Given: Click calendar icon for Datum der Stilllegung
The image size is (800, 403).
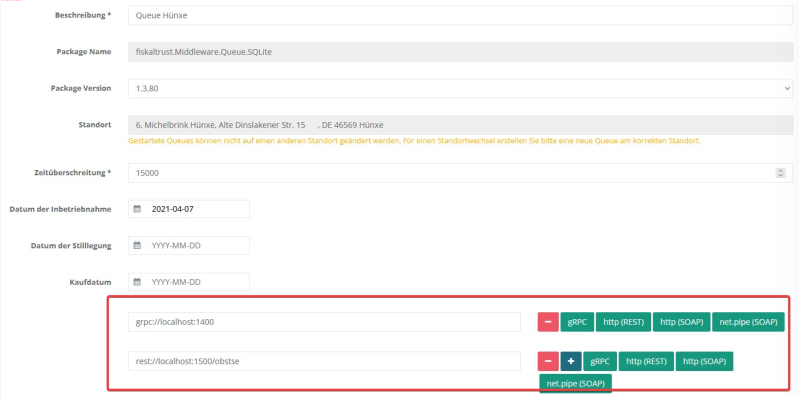Looking at the screenshot, I should click(x=137, y=245).
